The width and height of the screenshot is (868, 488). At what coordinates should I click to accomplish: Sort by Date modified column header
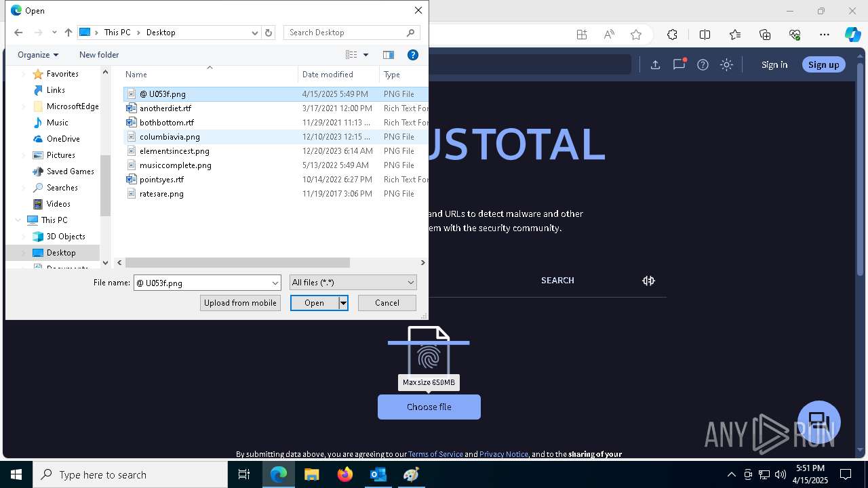pos(338,75)
